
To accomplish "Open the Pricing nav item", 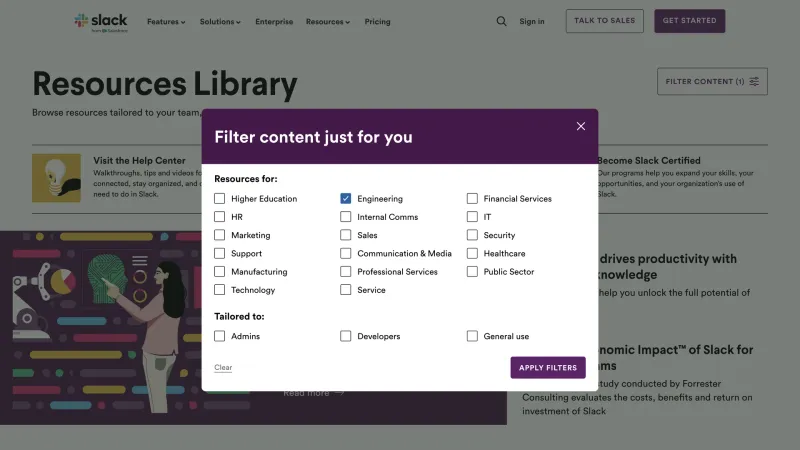I will click(377, 22).
